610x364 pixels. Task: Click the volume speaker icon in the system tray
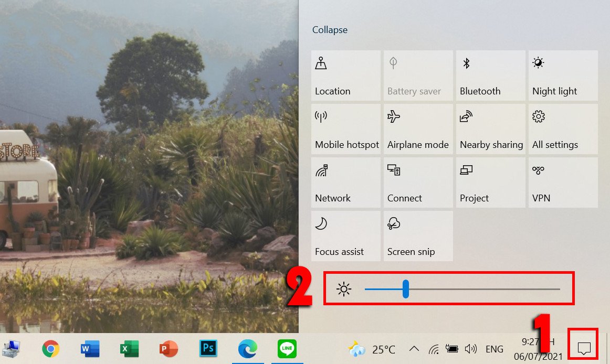tap(471, 348)
